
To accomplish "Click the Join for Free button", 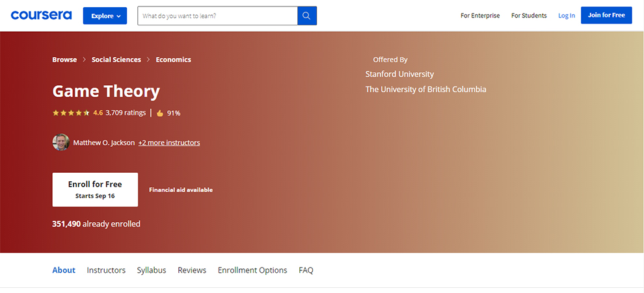I will (606, 15).
